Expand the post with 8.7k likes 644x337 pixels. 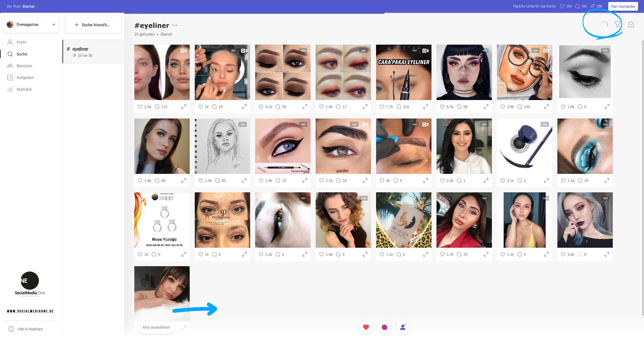[486, 107]
